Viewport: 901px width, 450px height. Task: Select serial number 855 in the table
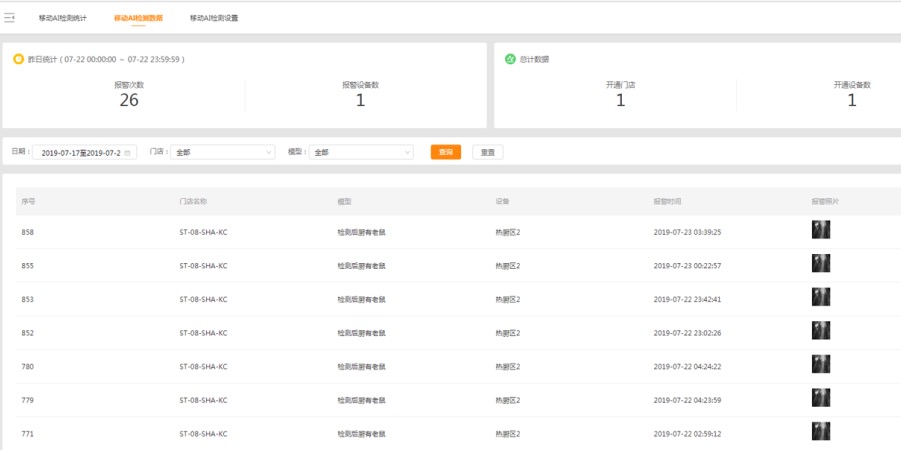click(28, 266)
